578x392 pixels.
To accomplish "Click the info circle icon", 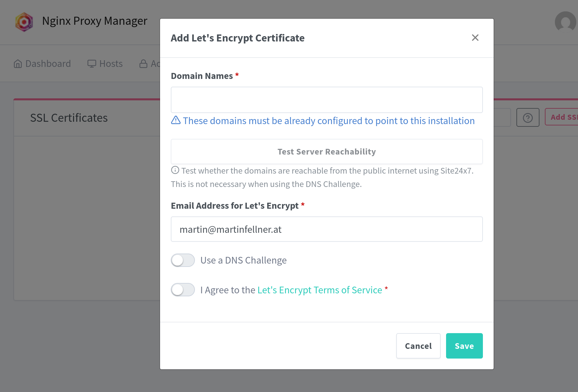I will [x=175, y=170].
